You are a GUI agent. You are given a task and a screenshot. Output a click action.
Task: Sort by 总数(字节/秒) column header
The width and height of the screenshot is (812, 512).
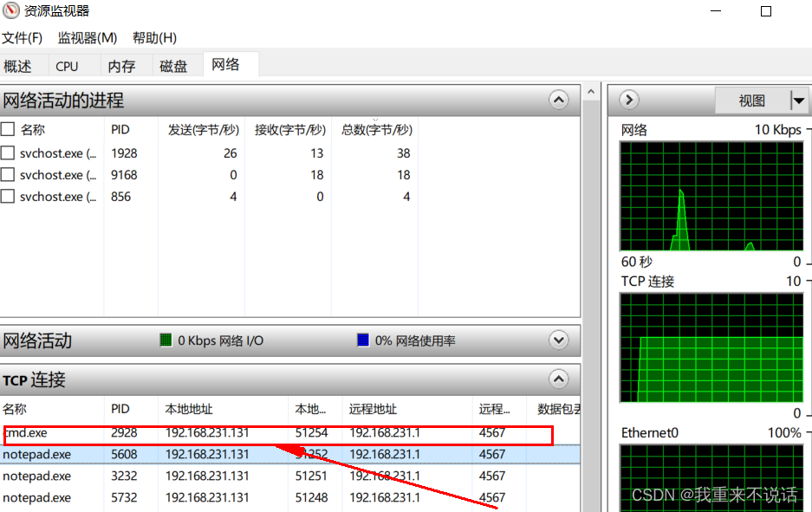tap(375, 129)
